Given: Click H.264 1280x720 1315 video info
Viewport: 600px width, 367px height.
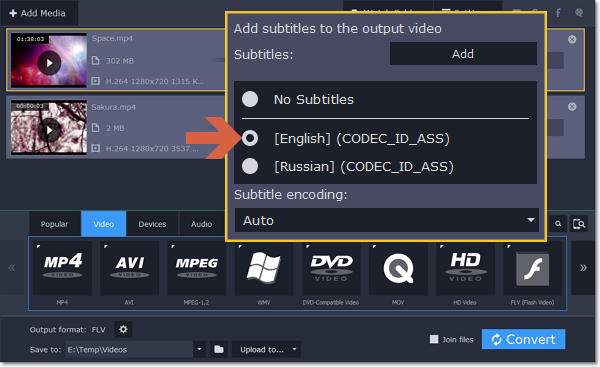Looking at the screenshot, I should point(155,81).
